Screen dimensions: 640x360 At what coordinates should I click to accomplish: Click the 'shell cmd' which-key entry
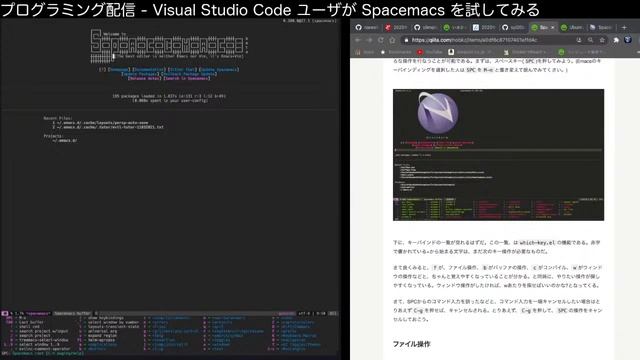click(29, 327)
